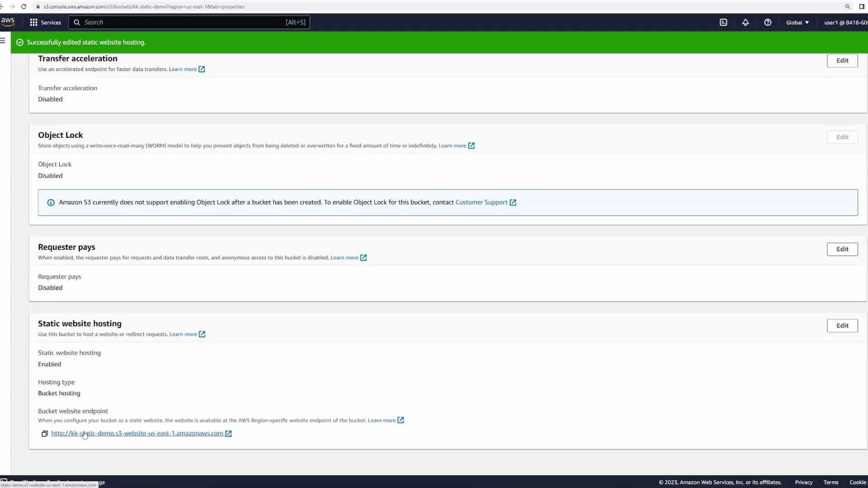Edit Transfer acceleration settings
This screenshot has height=488, width=868.
coord(842,61)
